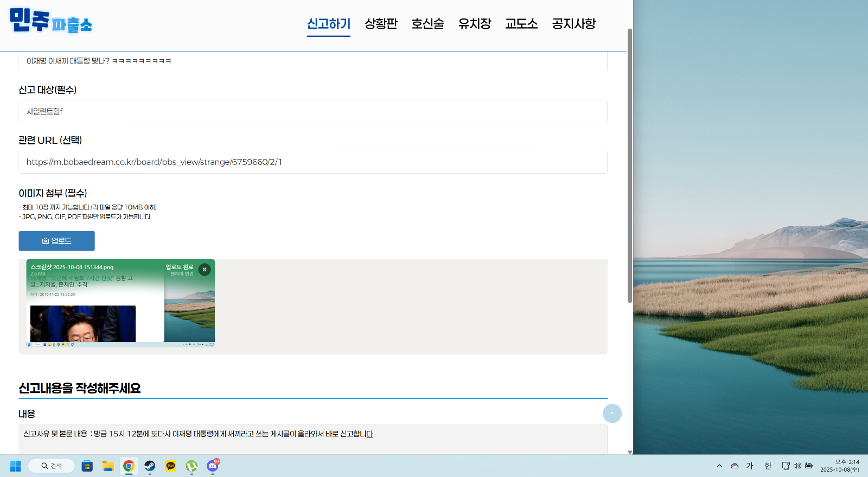Image resolution: width=868 pixels, height=477 pixels.
Task: Open network settings tray icon
Action: coord(786,466)
